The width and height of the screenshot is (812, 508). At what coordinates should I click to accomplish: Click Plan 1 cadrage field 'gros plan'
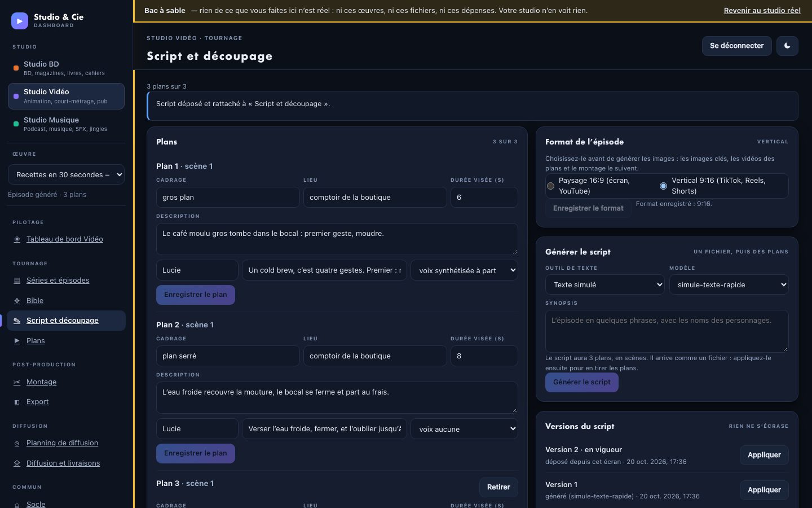tap(228, 198)
